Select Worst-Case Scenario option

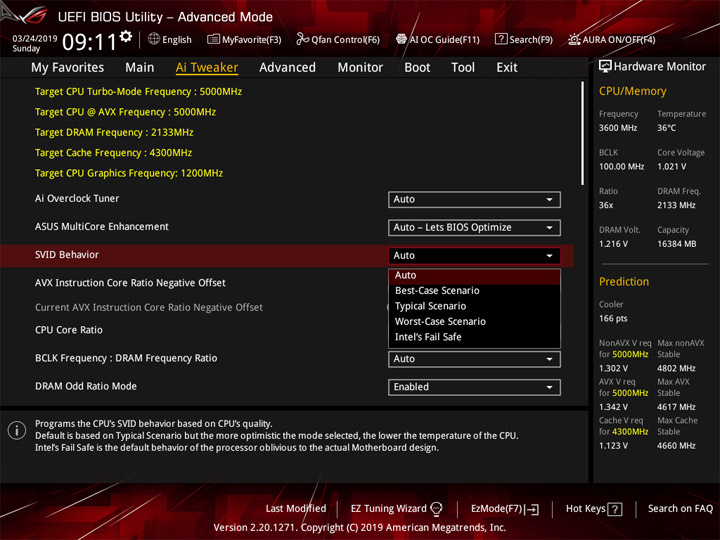click(x=474, y=321)
